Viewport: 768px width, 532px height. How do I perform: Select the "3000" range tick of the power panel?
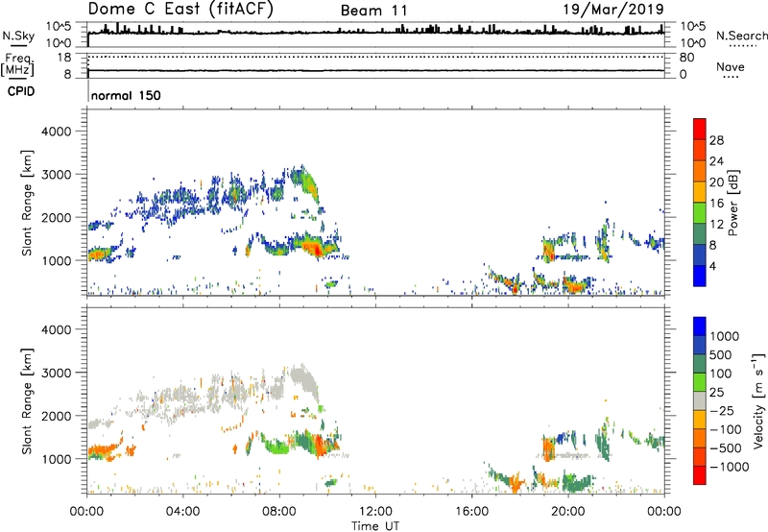click(56, 175)
